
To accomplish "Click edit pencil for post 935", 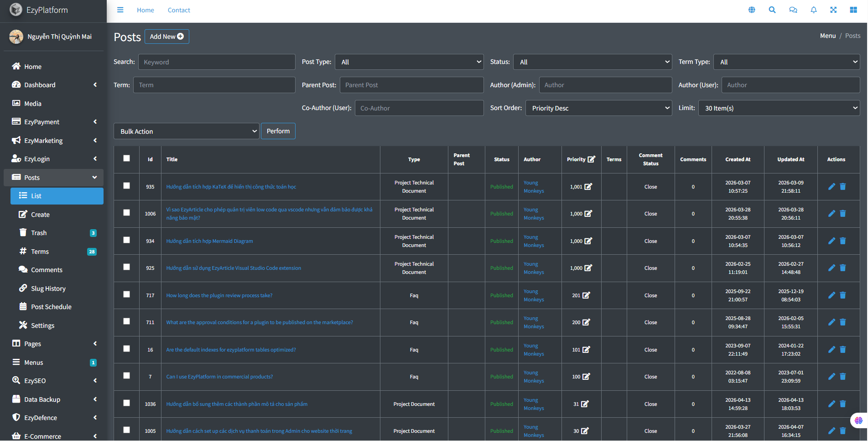I will click(832, 187).
